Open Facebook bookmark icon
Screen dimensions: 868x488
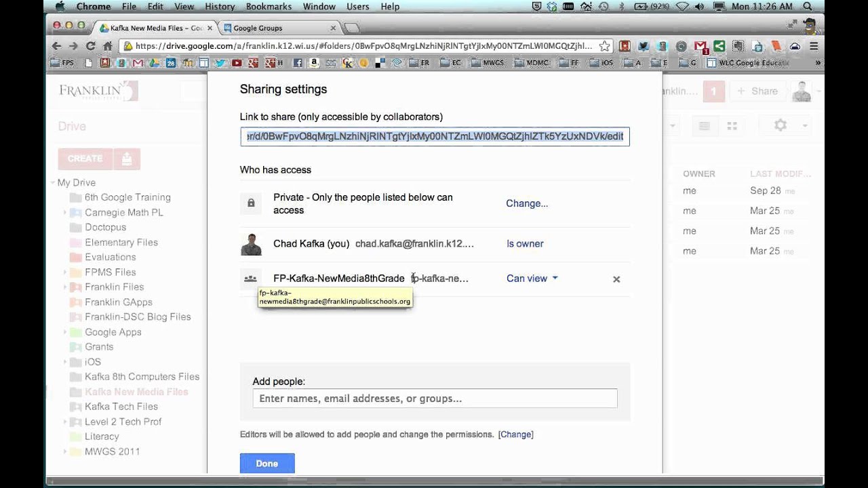[x=298, y=63]
